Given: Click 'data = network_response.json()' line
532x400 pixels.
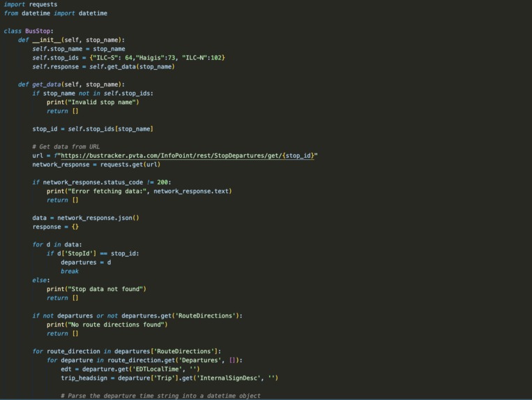Looking at the screenshot, I should click(86, 218).
